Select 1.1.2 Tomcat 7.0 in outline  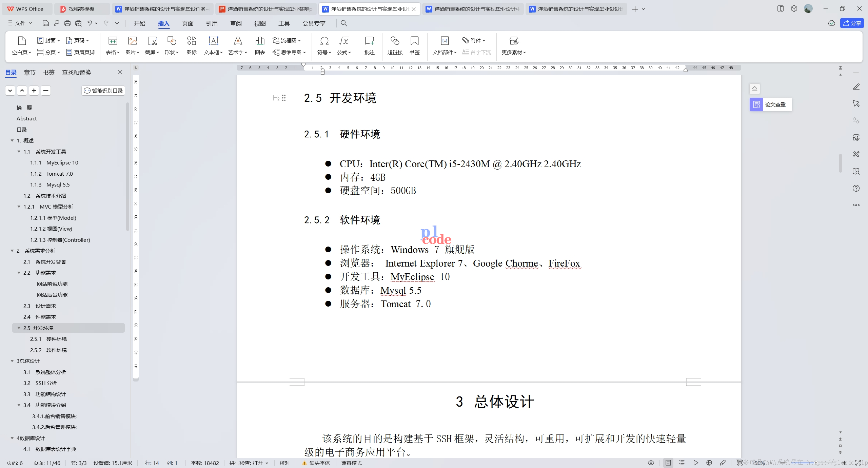52,174
